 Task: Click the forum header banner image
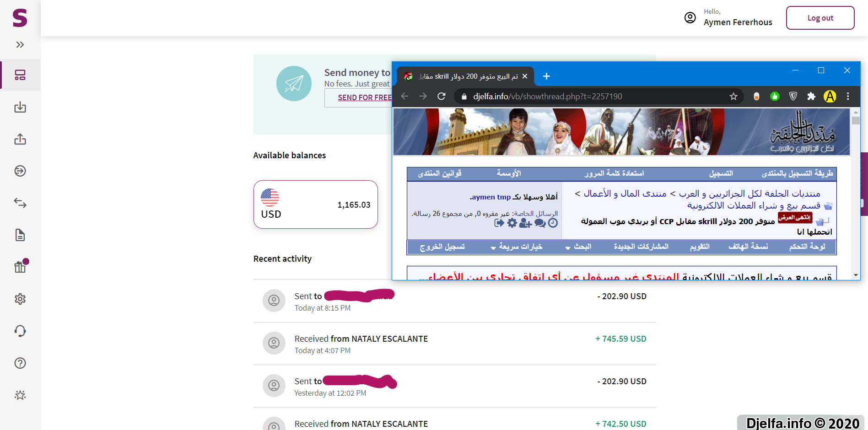(621, 132)
